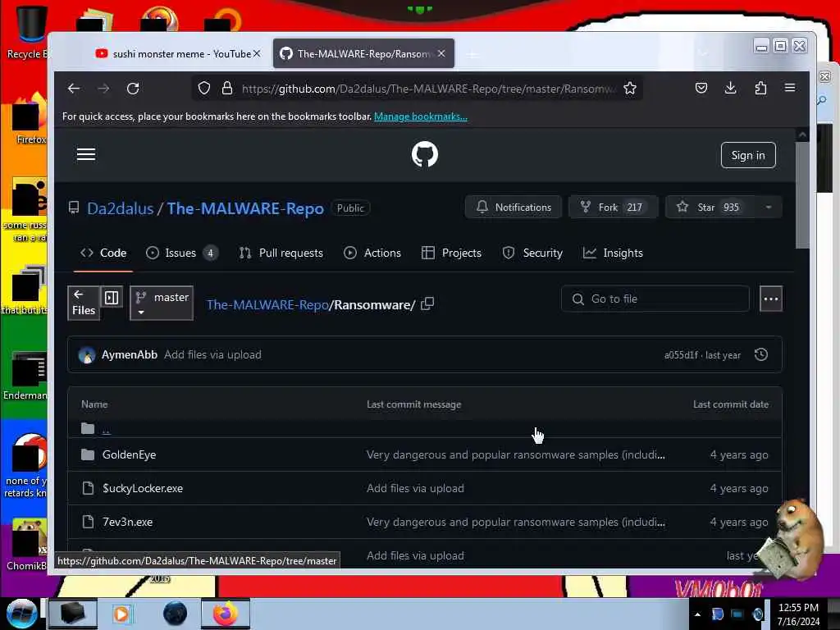The width and height of the screenshot is (840, 630).
Task: Open the extensions puzzle icon
Action: 760,89
